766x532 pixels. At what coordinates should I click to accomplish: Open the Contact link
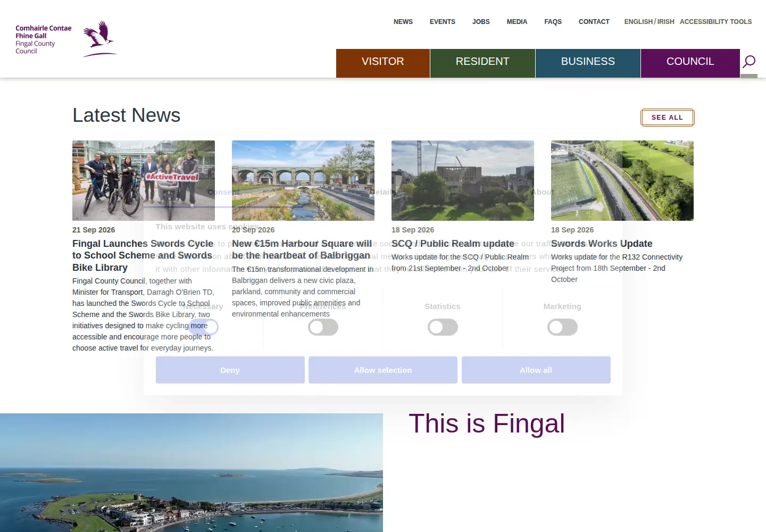(594, 22)
